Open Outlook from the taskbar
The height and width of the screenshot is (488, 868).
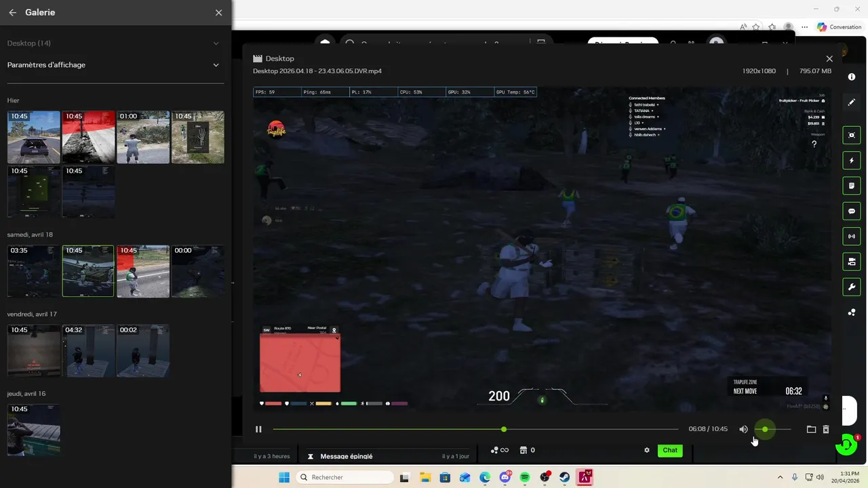tap(465, 477)
